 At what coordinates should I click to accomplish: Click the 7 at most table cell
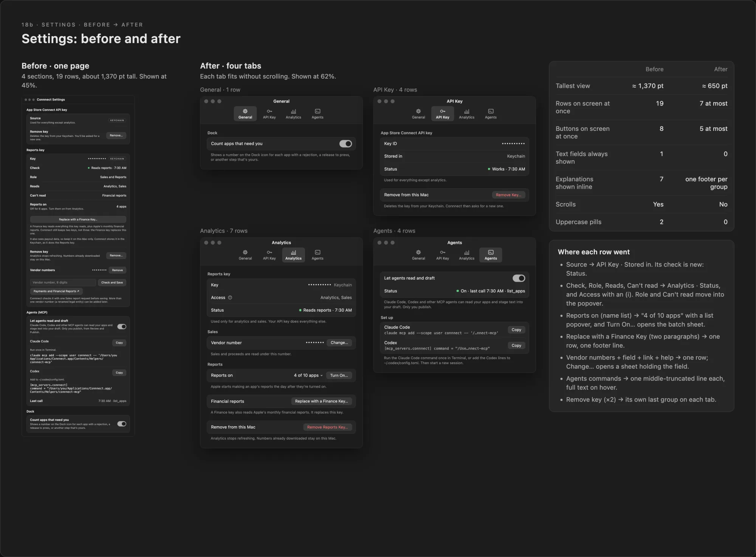tap(713, 104)
